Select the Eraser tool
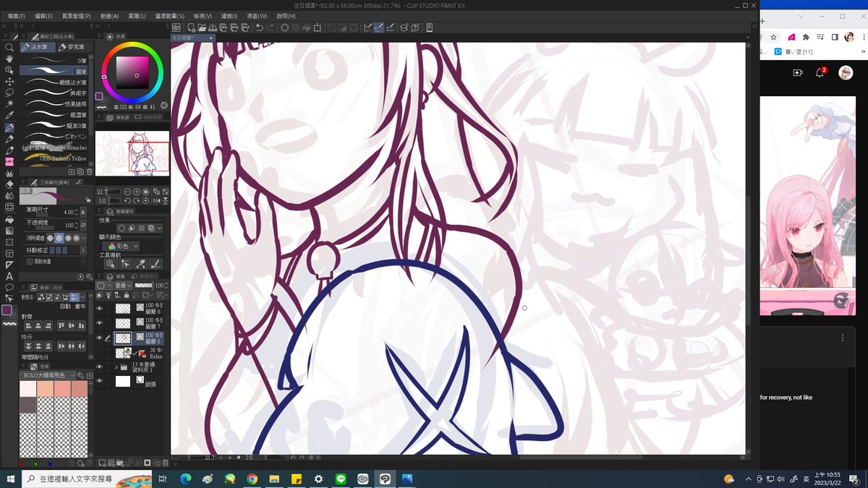Screen dimensions: 868x488 9,184
